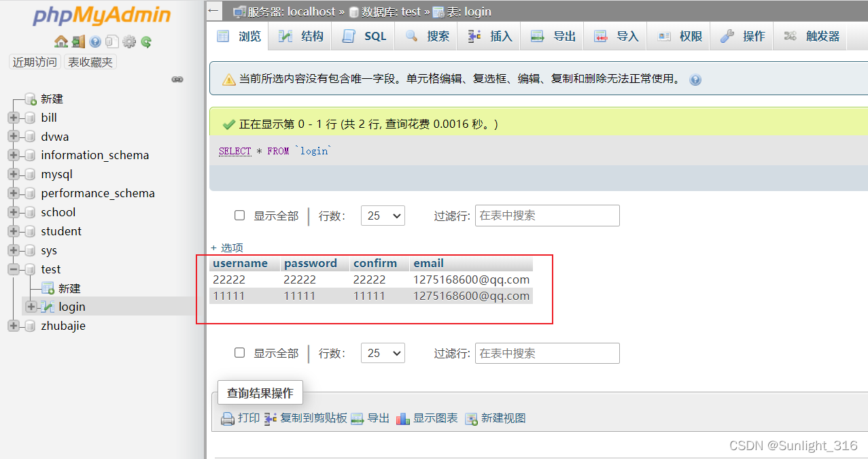Image resolution: width=868 pixels, height=459 pixels.
Task: Click the 表收藏夹 button
Action: [x=89, y=62]
